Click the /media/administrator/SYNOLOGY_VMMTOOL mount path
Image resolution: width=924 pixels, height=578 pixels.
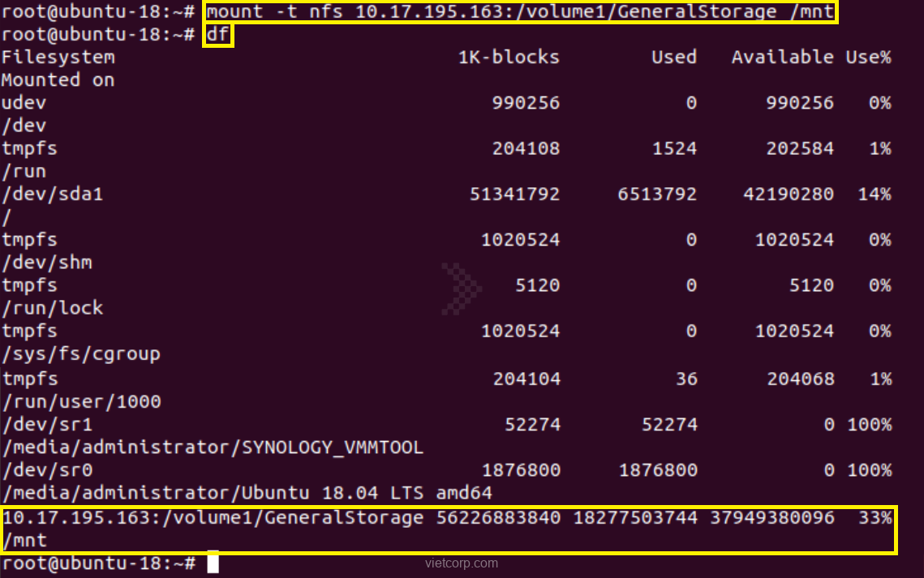pyautogui.click(x=212, y=447)
